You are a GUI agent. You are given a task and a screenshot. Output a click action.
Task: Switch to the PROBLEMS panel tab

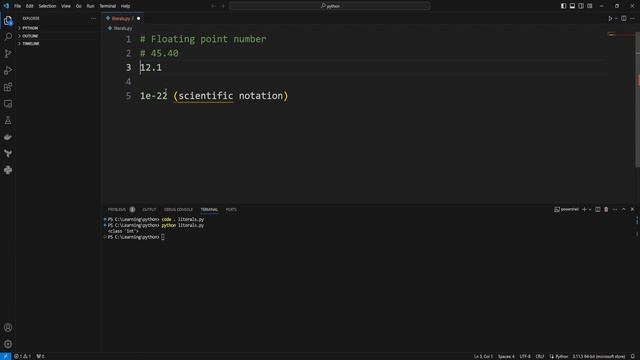[x=117, y=209]
